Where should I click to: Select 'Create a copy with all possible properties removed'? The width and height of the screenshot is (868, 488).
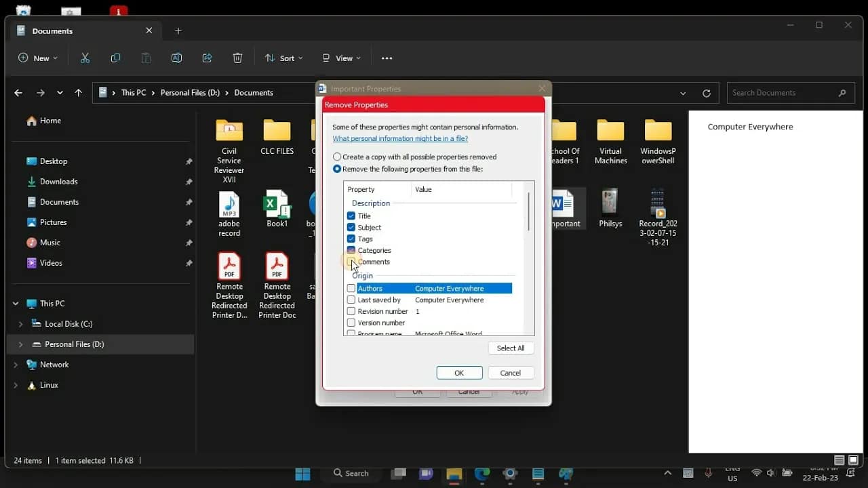(x=337, y=156)
